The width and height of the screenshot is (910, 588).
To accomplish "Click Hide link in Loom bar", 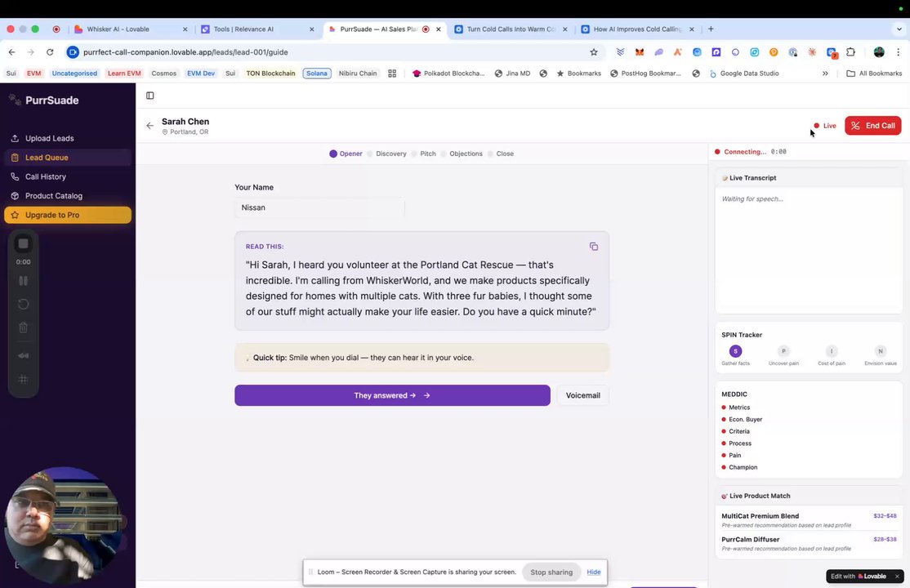I will (593, 572).
